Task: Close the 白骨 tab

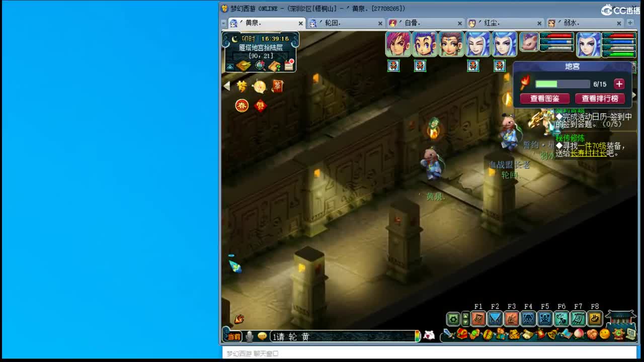Action: 460,23
